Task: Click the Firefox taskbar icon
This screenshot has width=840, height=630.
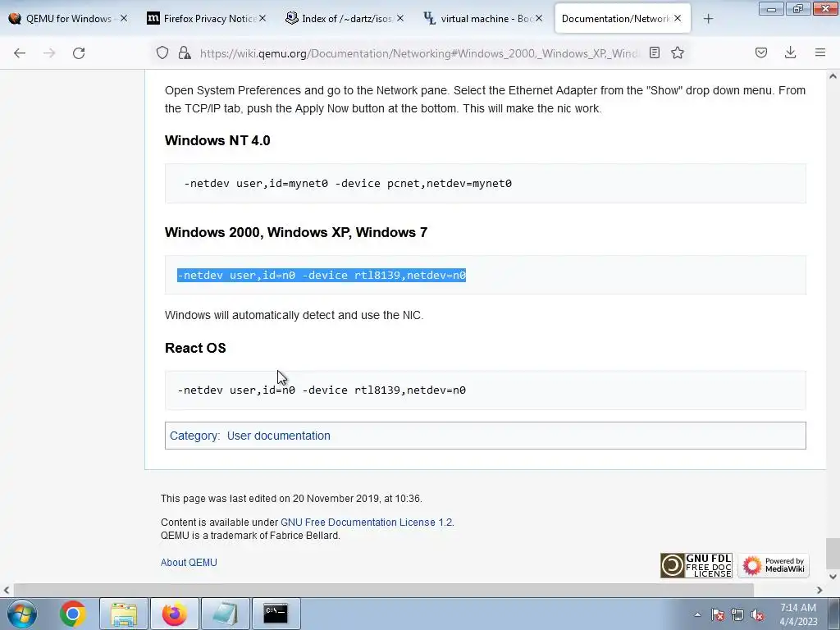Action: (175, 614)
